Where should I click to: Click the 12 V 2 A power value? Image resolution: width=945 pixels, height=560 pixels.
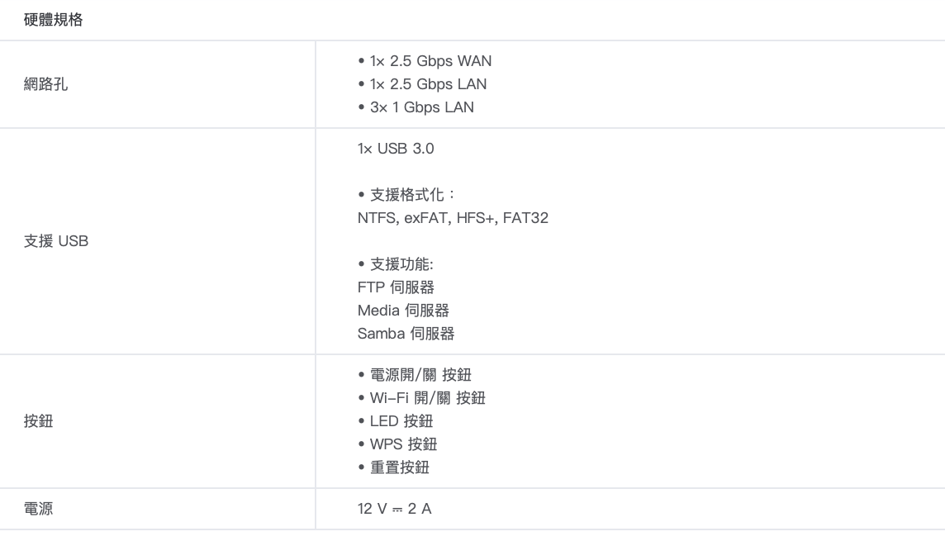[394, 509]
